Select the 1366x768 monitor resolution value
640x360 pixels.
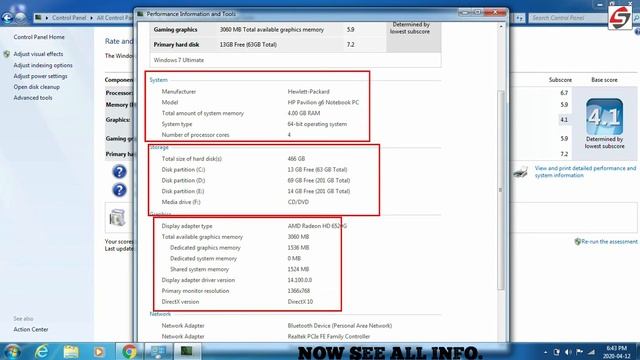click(299, 291)
